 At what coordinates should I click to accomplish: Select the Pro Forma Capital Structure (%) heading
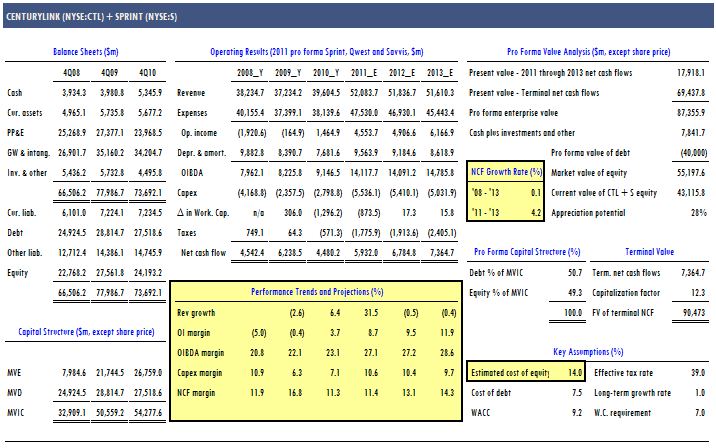point(527,251)
